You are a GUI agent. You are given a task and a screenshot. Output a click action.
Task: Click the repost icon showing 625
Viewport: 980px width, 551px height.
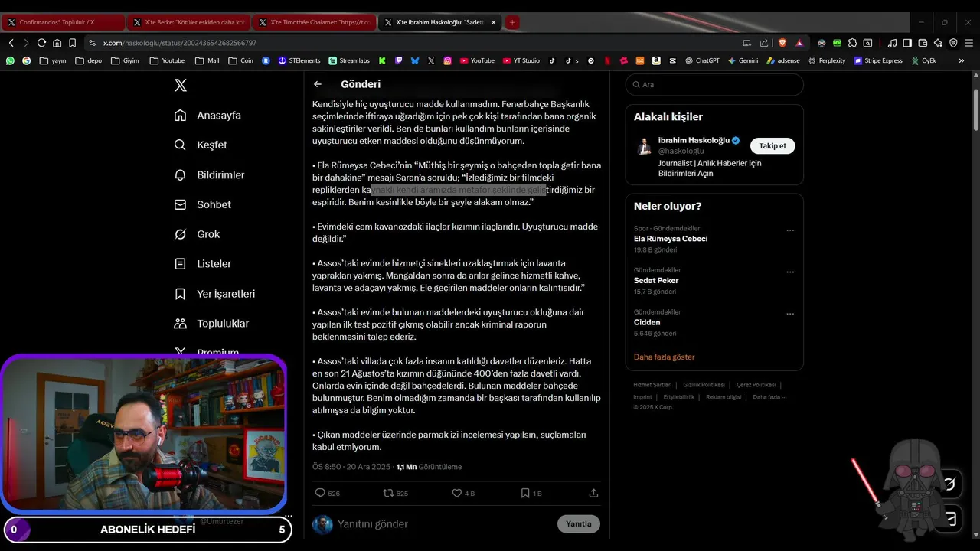click(x=388, y=493)
